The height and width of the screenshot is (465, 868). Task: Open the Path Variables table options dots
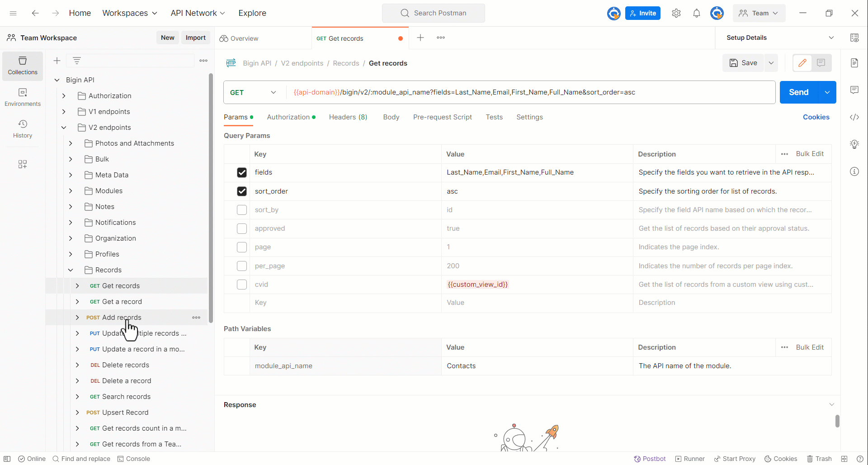click(x=785, y=347)
